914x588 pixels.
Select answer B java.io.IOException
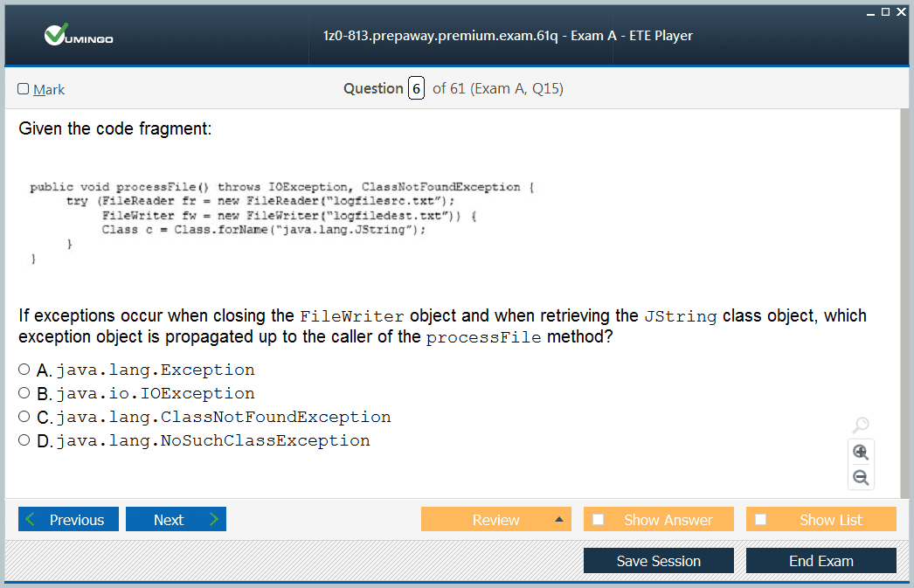pyautogui.click(x=24, y=393)
